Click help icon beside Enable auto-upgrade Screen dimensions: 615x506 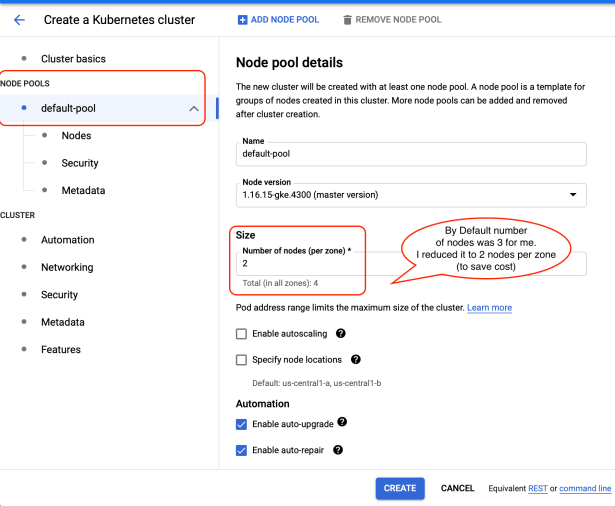point(342,423)
